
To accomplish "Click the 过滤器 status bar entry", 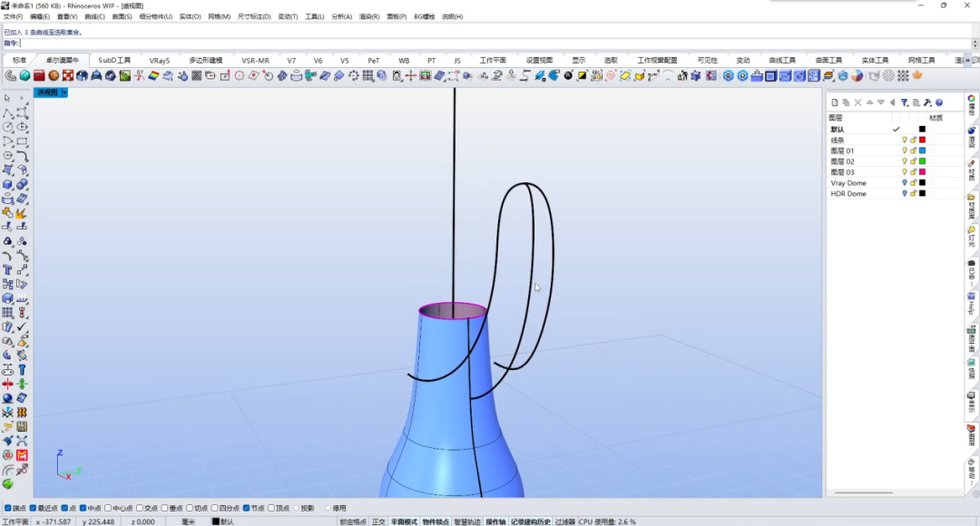I will coord(565,521).
